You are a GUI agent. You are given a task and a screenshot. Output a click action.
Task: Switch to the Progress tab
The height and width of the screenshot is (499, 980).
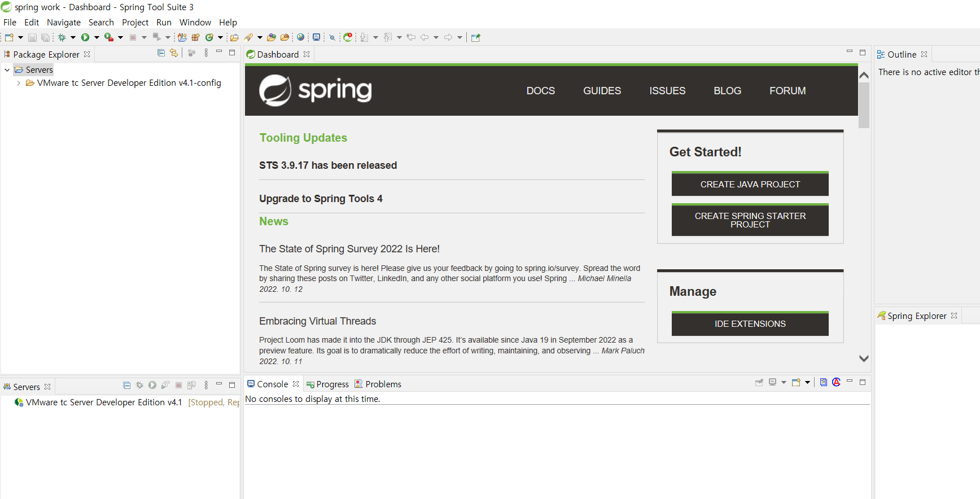[x=328, y=384]
